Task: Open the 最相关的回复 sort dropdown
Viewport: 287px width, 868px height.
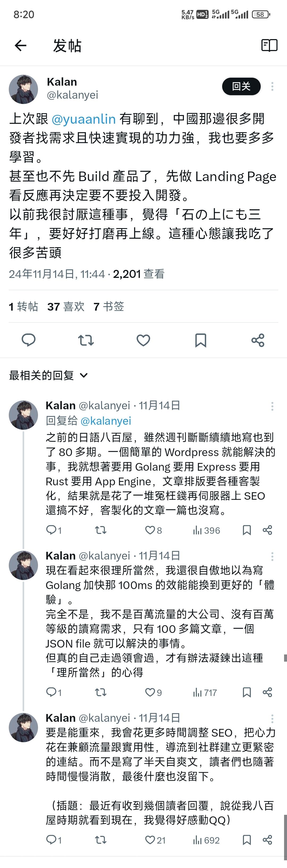Action: (49, 375)
